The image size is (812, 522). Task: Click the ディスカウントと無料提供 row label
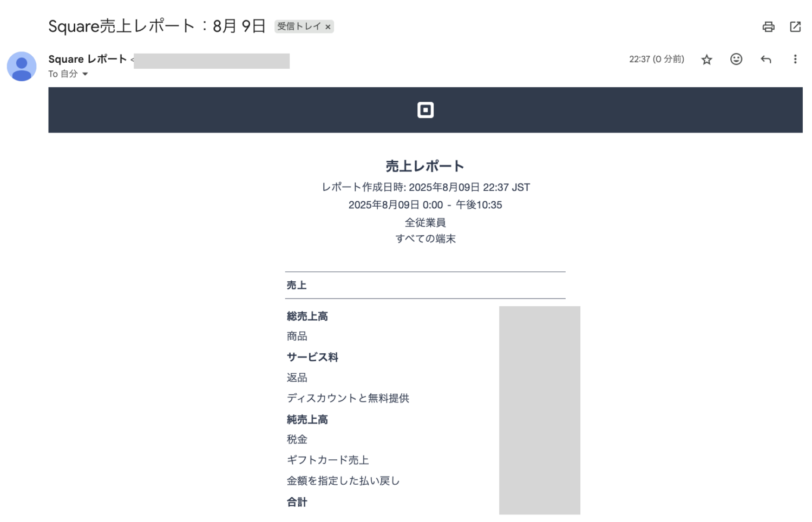[348, 398]
